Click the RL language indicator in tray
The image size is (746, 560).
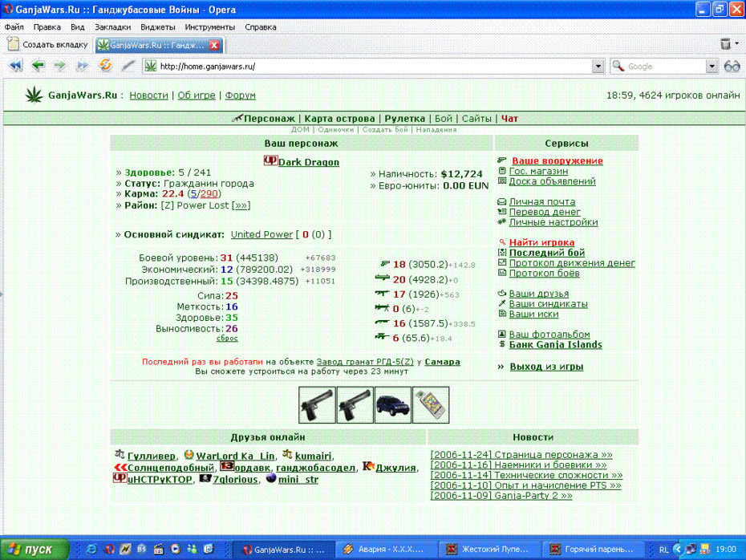663,550
